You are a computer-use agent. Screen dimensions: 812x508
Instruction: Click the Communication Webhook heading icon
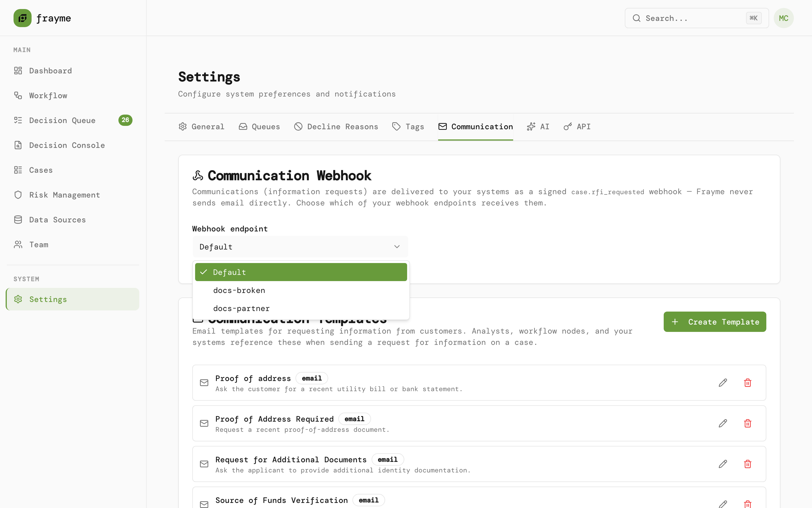(198, 175)
